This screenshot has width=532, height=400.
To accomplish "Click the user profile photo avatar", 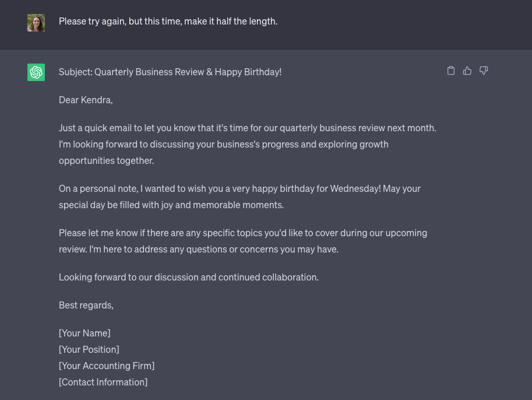I will pyautogui.click(x=36, y=23).
